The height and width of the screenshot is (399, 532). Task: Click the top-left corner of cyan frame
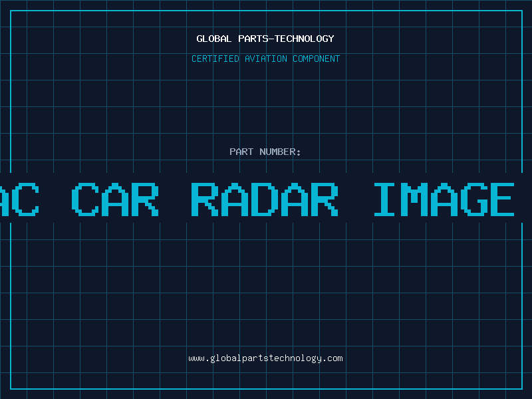point(11,11)
